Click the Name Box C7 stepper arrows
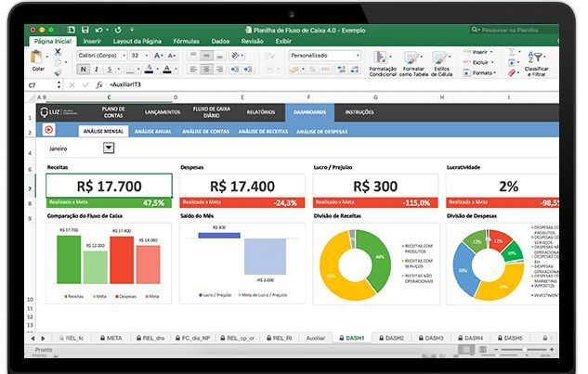Image resolution: width=588 pixels, height=374 pixels. click(59, 85)
